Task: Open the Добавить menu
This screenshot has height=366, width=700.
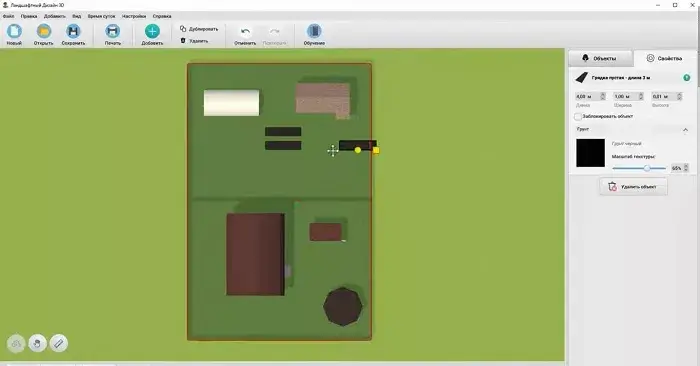Action: [54, 16]
